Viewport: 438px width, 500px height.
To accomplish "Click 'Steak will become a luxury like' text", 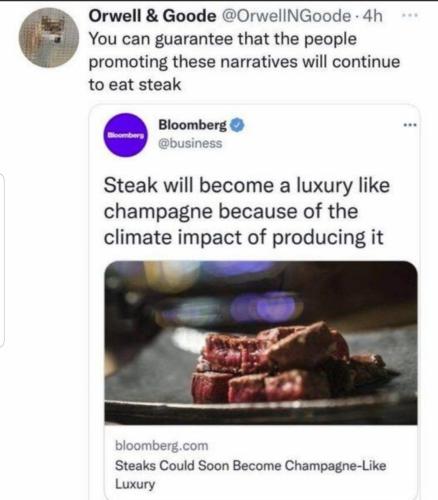I will coord(247,185).
